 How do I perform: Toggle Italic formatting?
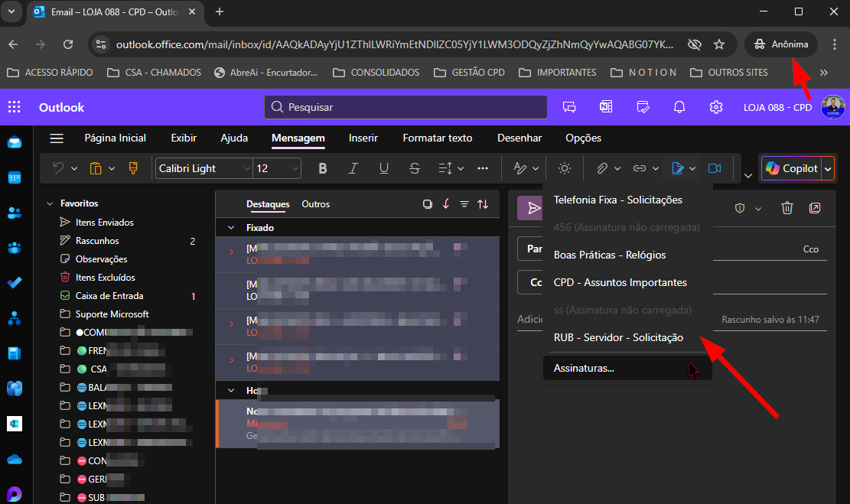point(353,168)
